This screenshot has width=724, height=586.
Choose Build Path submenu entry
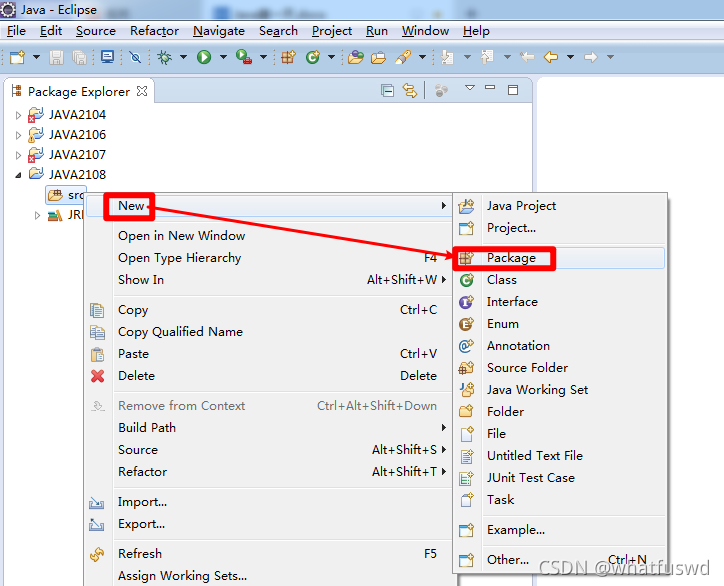click(268, 428)
